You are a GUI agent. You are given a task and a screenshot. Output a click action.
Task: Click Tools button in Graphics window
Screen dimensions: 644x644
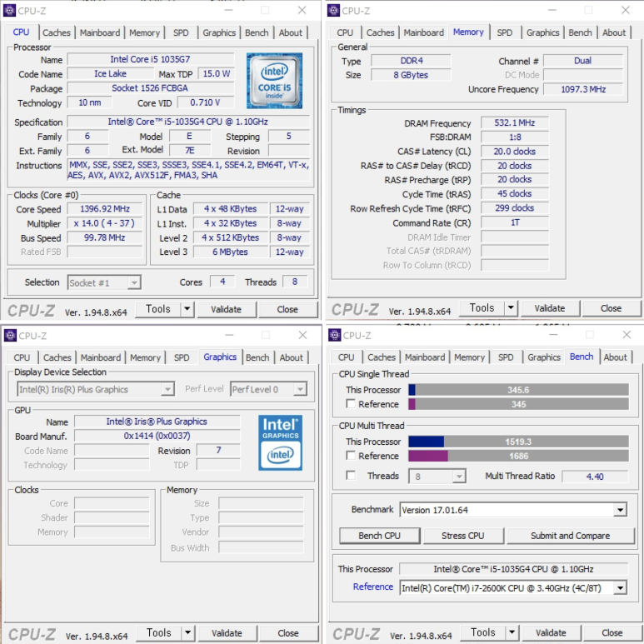(159, 632)
